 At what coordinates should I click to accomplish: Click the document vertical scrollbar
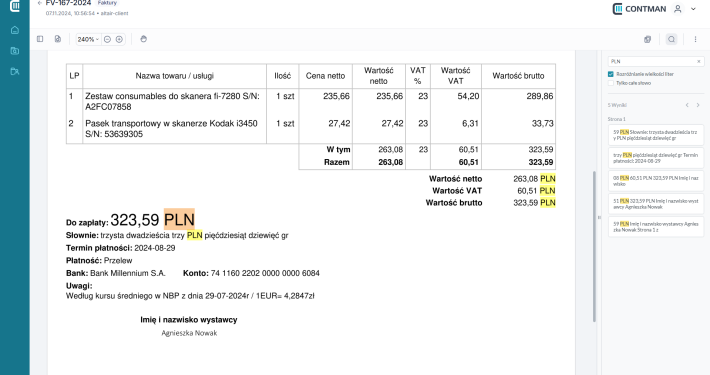point(595,246)
